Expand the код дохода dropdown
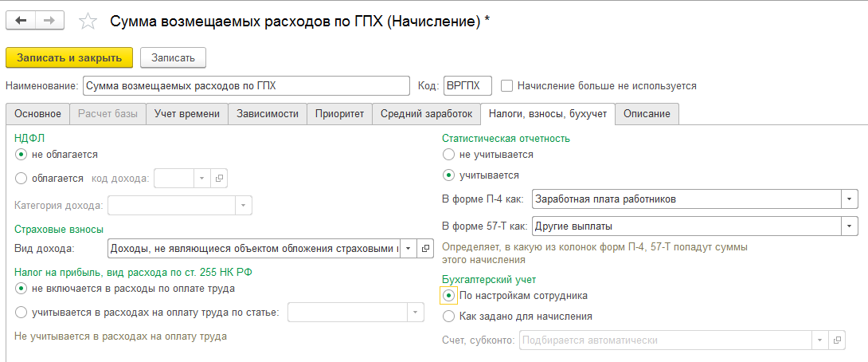The width and height of the screenshot is (868, 362). pyautogui.click(x=201, y=179)
